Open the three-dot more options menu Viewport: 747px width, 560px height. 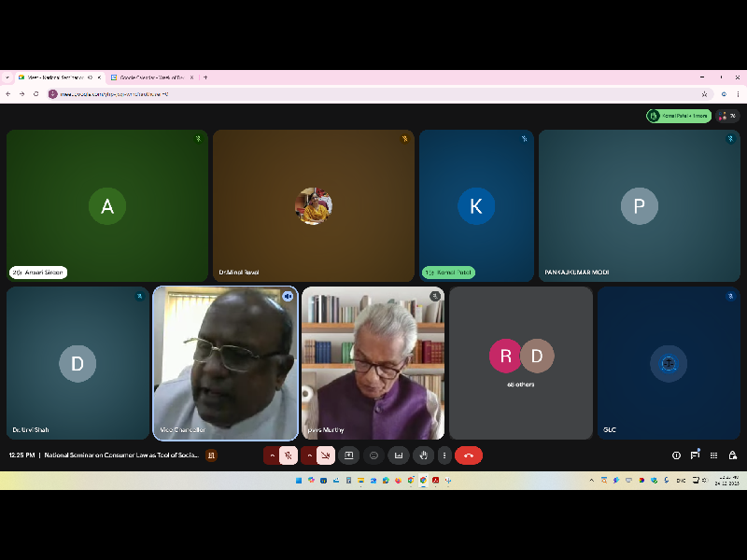(x=444, y=455)
